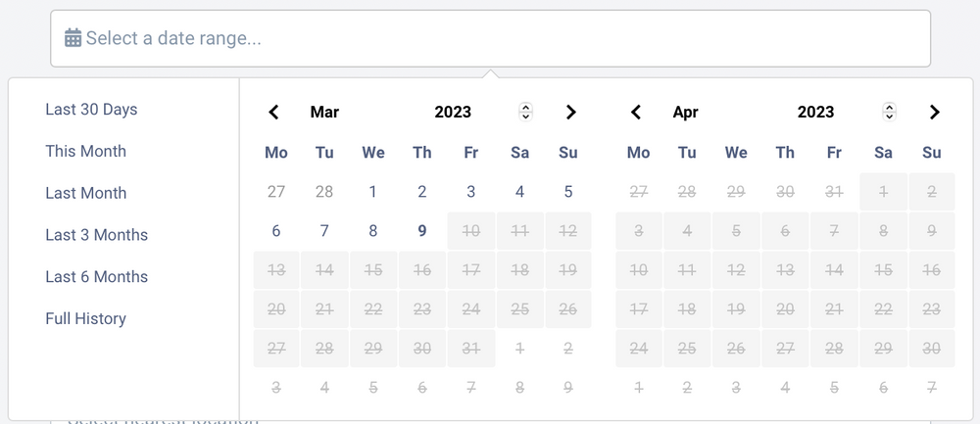This screenshot has width=980, height=424.
Task: Go to next month in March calendar
Action: tap(571, 112)
